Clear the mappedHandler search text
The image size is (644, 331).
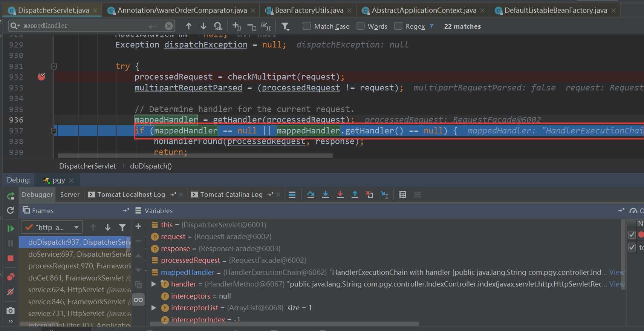coord(169,26)
